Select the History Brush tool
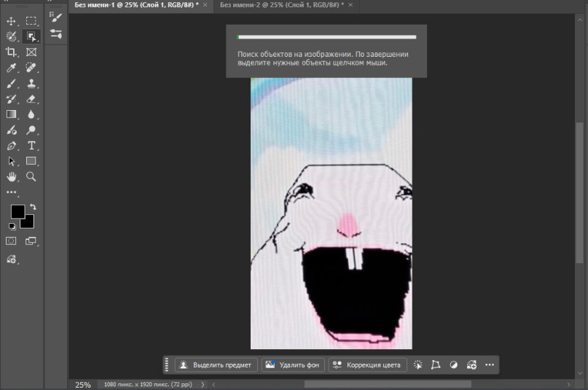588x390 pixels. [x=11, y=99]
